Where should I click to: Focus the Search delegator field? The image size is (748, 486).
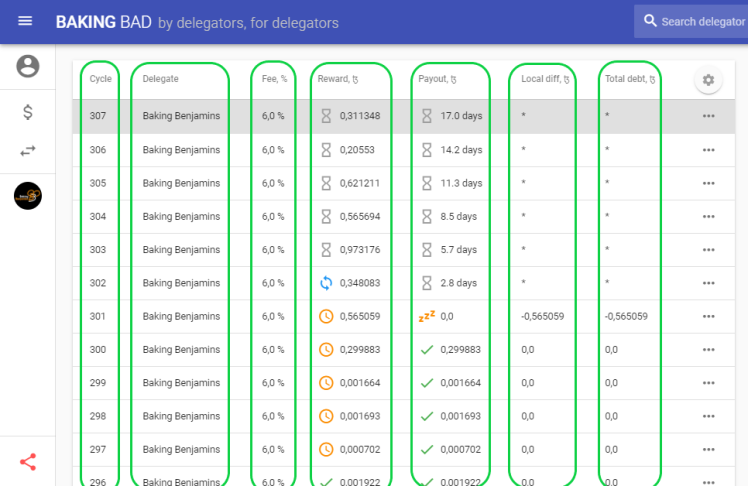(x=691, y=21)
